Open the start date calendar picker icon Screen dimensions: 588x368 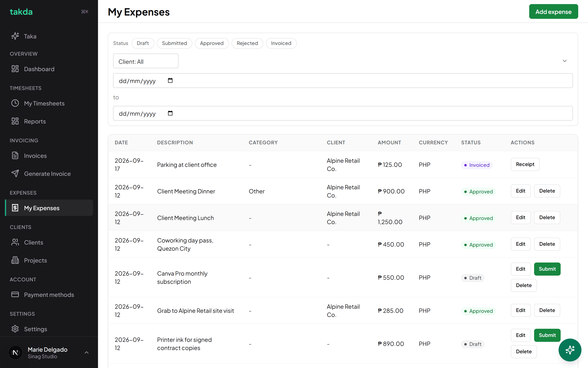tap(170, 81)
